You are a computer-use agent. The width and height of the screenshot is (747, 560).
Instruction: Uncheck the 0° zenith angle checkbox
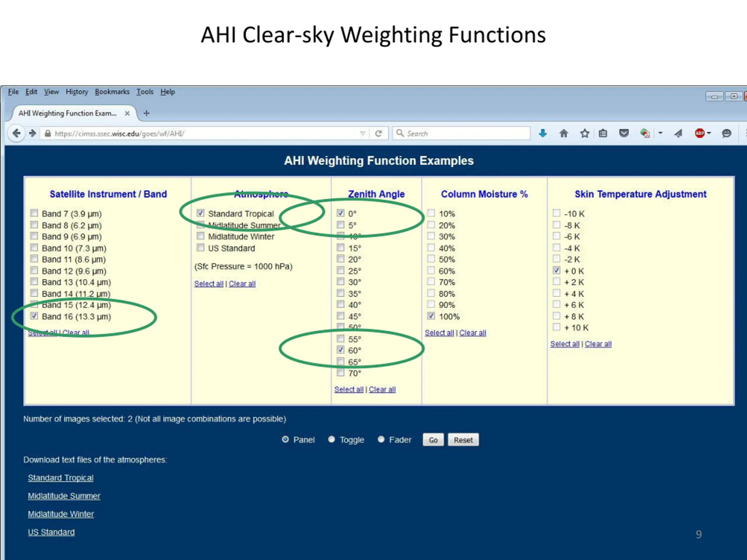[x=341, y=213]
